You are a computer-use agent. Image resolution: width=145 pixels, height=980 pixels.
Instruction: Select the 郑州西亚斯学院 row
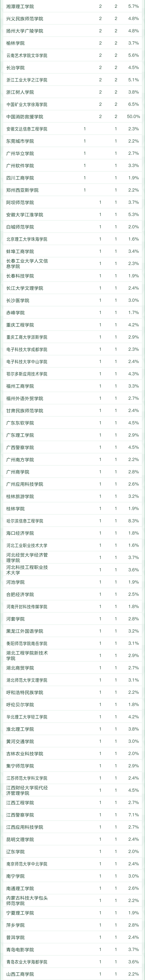22,190
